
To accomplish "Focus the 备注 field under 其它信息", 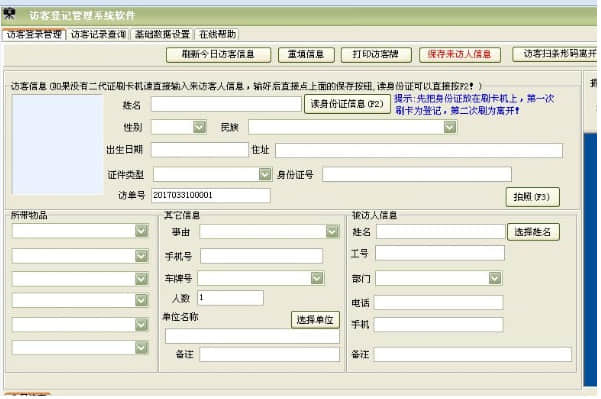I will tap(269, 355).
